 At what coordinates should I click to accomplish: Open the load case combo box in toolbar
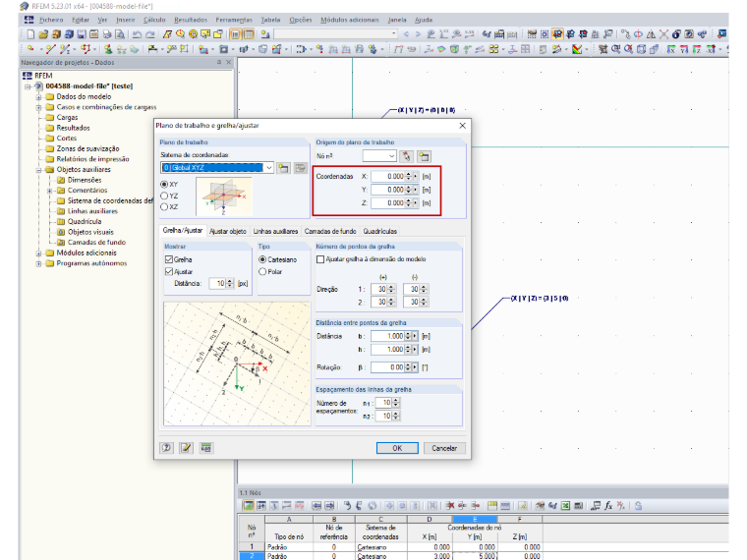click(x=335, y=34)
